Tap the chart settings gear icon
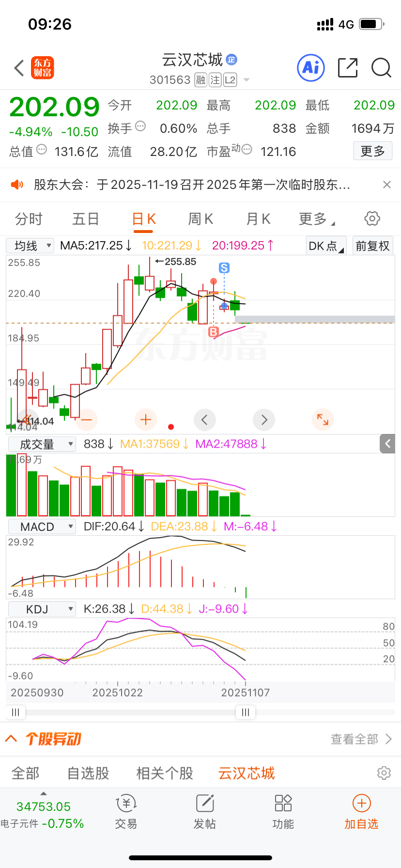401x868 pixels. [372, 218]
